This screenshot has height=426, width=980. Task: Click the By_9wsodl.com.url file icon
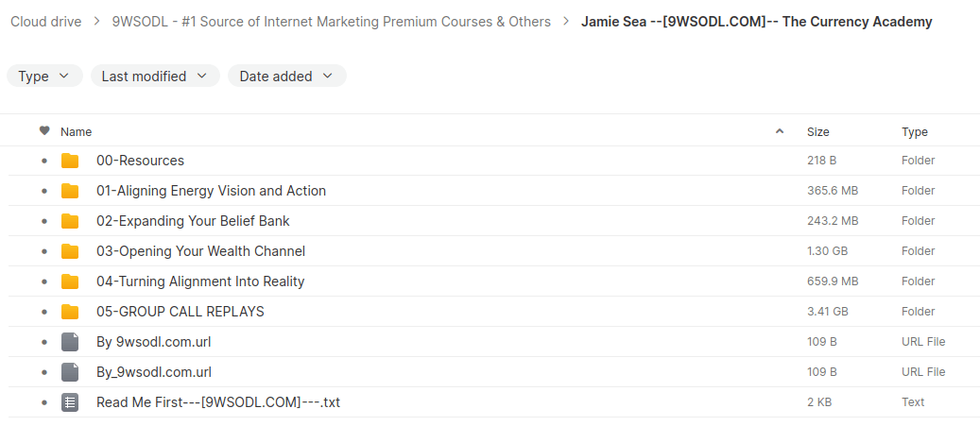(70, 372)
